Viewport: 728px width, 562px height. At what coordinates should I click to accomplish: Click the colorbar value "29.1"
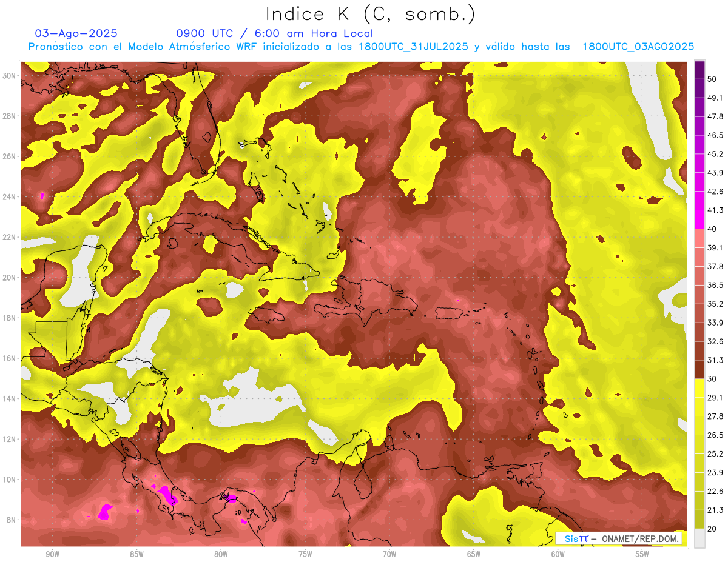coord(715,398)
